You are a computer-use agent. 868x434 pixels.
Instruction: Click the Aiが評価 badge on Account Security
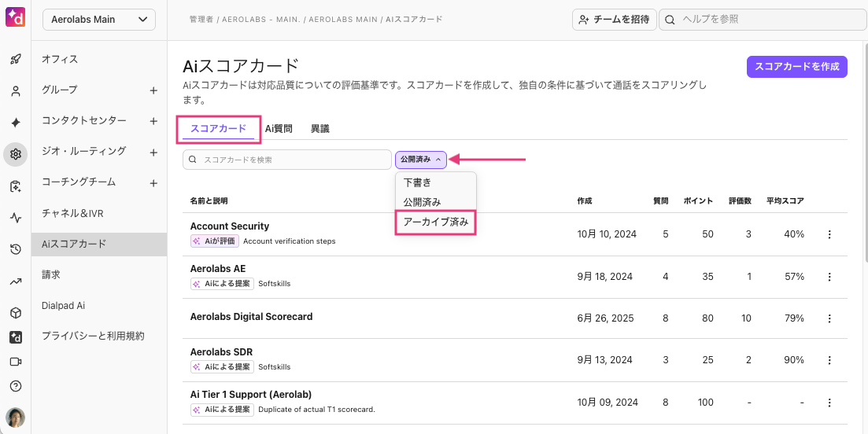[x=214, y=241]
